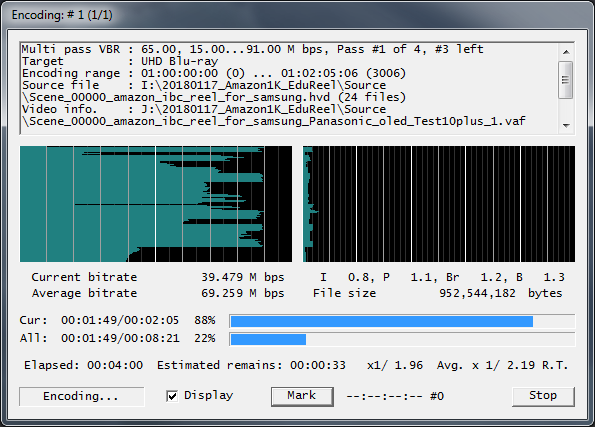Click the Cur progress bar
Image resolution: width=595 pixels, height=427 pixels.
402,321
